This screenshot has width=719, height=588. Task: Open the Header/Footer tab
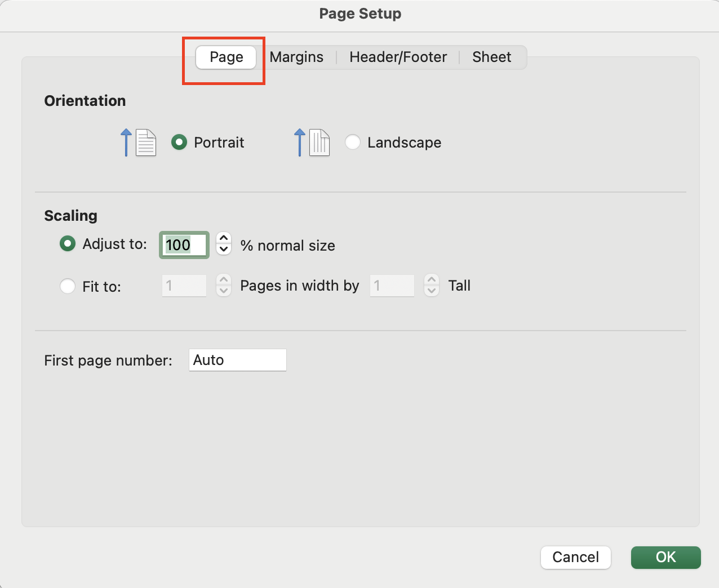click(398, 57)
